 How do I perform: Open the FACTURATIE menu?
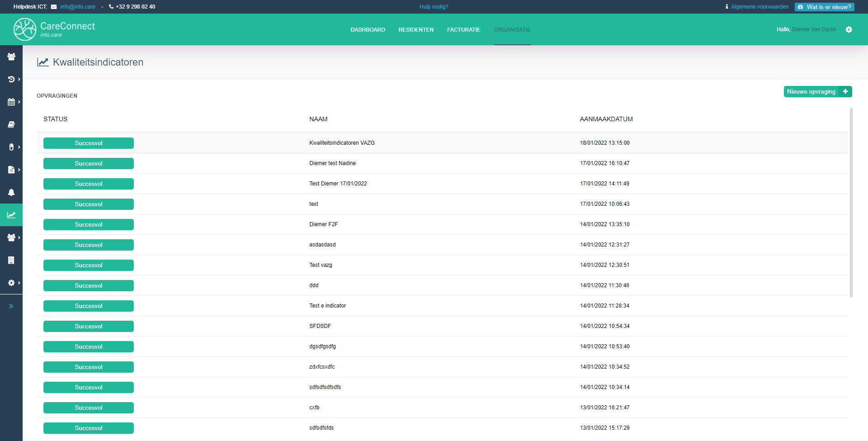click(x=464, y=29)
